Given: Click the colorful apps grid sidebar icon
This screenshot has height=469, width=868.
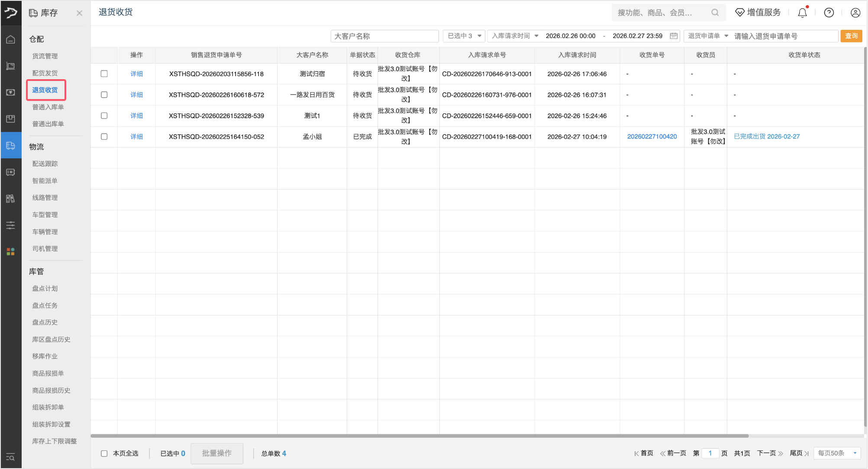Looking at the screenshot, I should click(11, 251).
